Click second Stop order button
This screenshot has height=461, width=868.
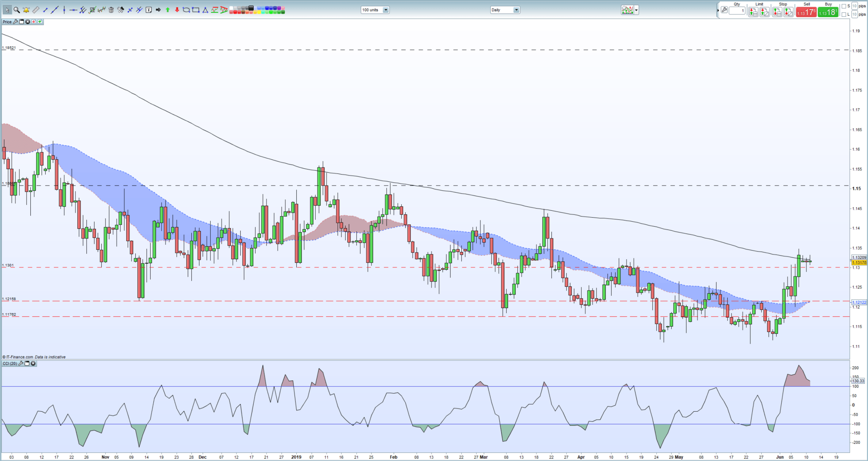point(788,12)
